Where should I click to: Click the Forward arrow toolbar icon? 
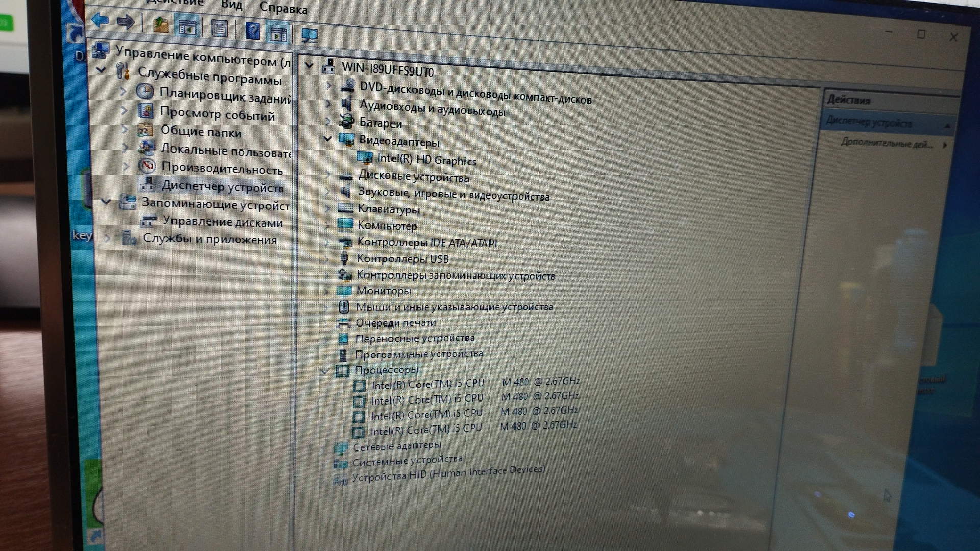click(126, 22)
